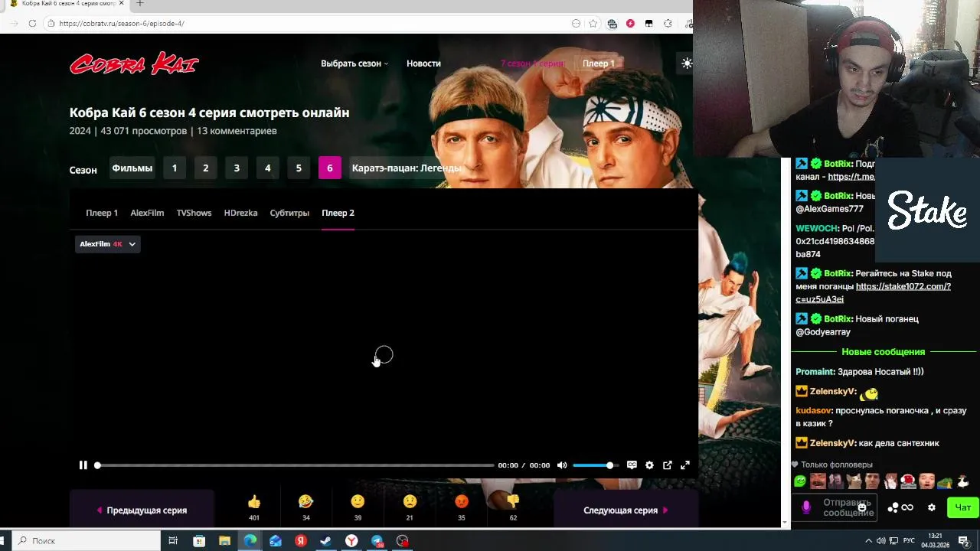Go to season 2
This screenshot has height=551, width=980.
pos(205,168)
